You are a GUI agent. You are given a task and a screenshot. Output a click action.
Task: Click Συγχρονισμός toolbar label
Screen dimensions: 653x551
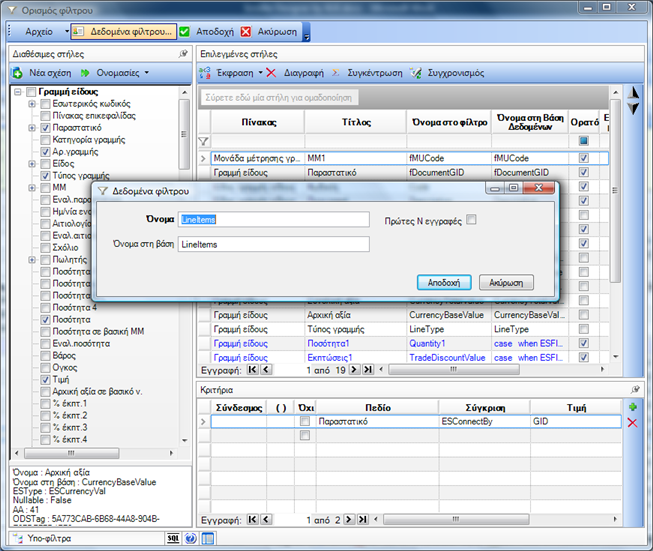[x=456, y=73]
